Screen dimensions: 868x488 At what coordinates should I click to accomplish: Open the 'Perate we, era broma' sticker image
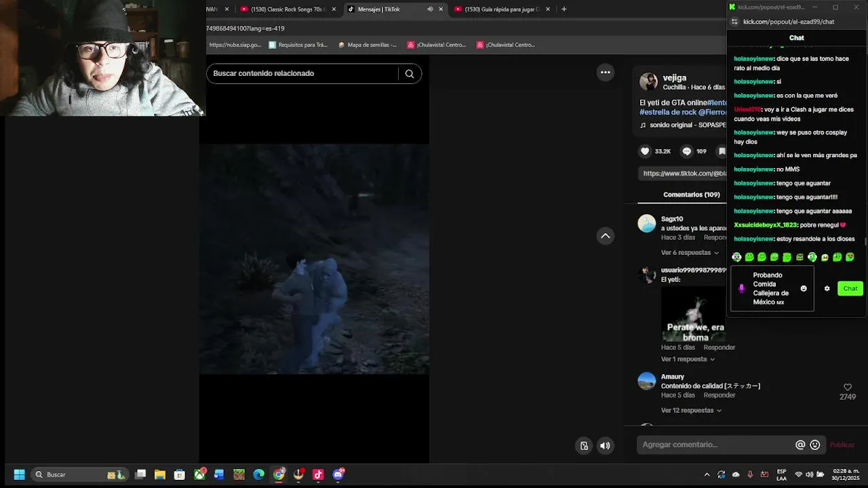tap(694, 315)
